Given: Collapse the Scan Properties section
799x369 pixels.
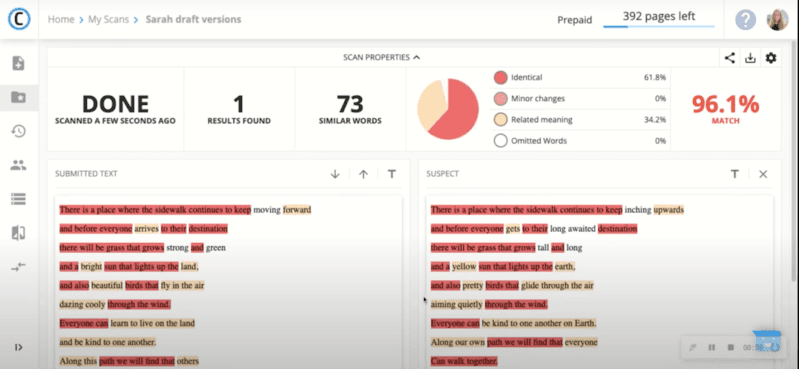Looking at the screenshot, I should coord(382,58).
